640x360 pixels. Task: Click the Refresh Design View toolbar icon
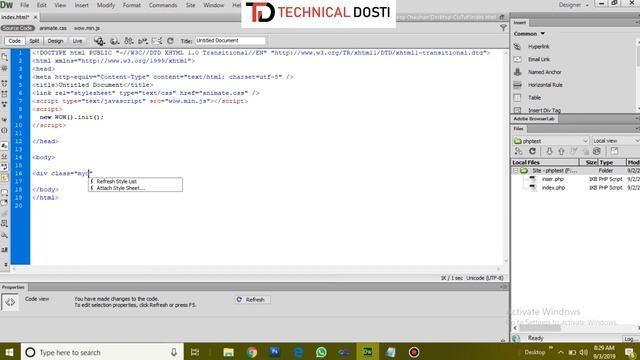coord(170,41)
